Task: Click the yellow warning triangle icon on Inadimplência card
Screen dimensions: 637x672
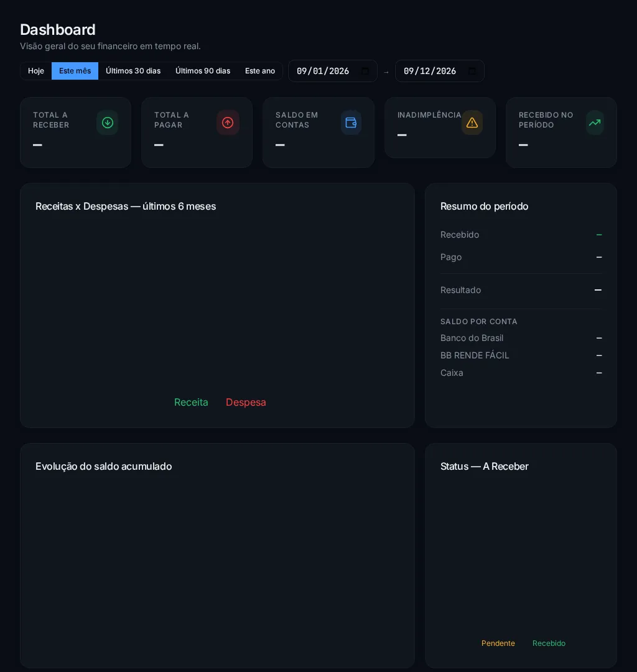Action: (472, 123)
